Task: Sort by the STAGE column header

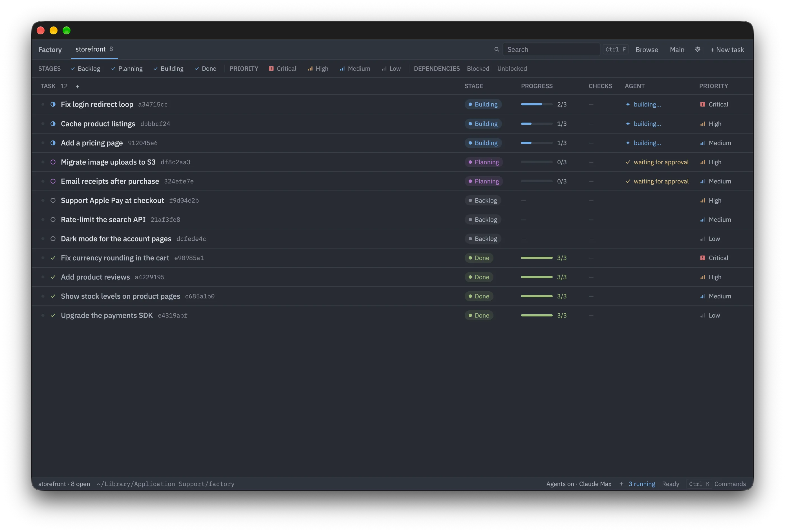Action: pos(474,86)
